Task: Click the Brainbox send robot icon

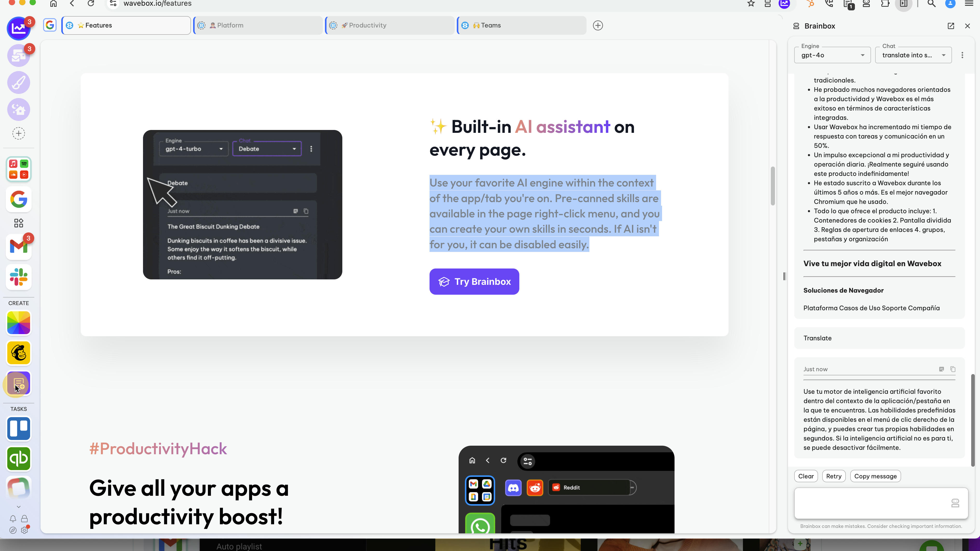Action: (955, 504)
